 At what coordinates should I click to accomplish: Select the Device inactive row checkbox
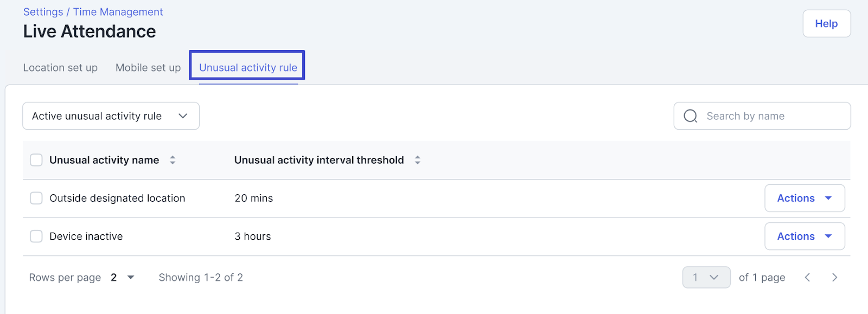[36, 236]
